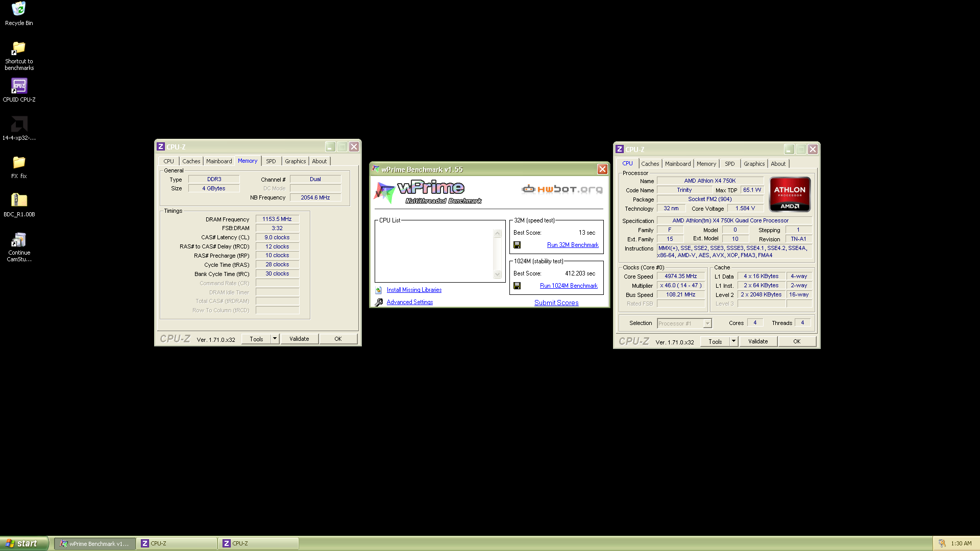Switch to second CPU-Z taskbar button

point(258,543)
